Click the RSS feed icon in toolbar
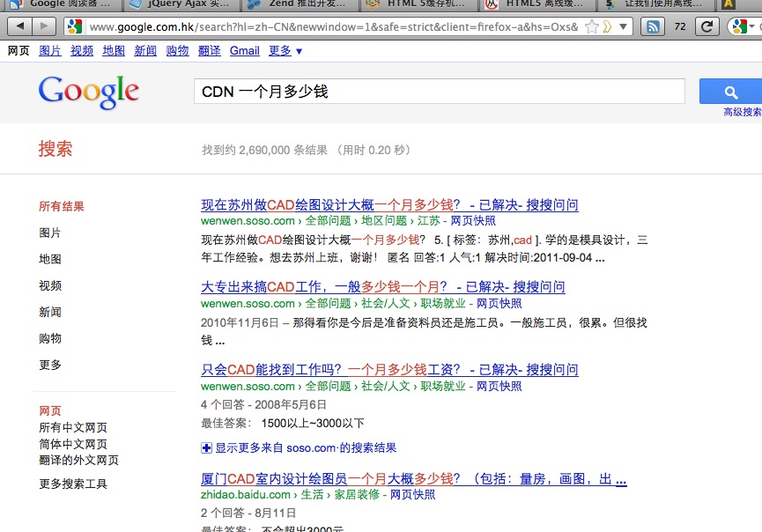The height and width of the screenshot is (532, 762). click(x=653, y=26)
